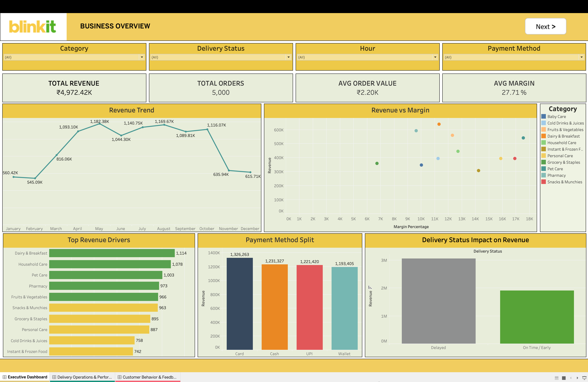Select Snacks & Munchies legend swatch
588x382 pixels.
click(x=544, y=182)
